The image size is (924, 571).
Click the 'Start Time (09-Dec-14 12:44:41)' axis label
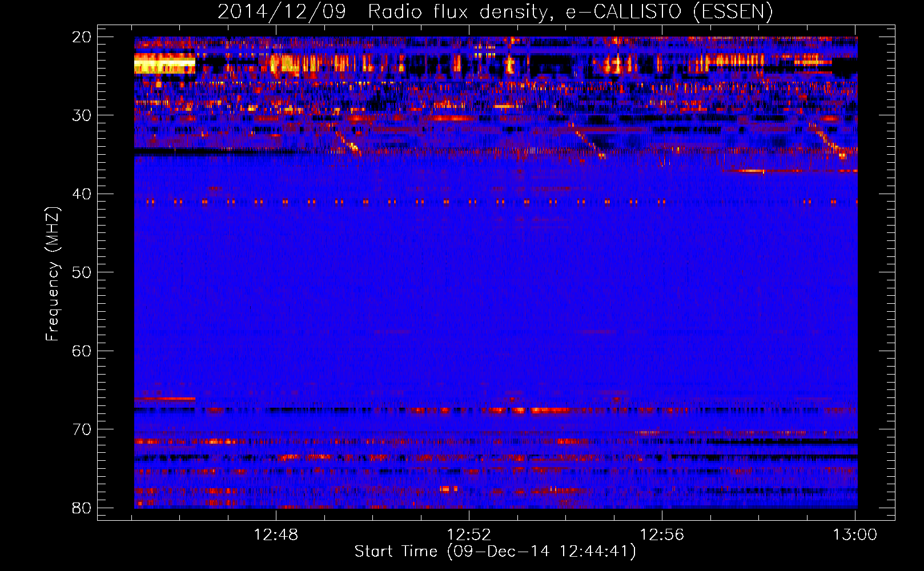495,552
